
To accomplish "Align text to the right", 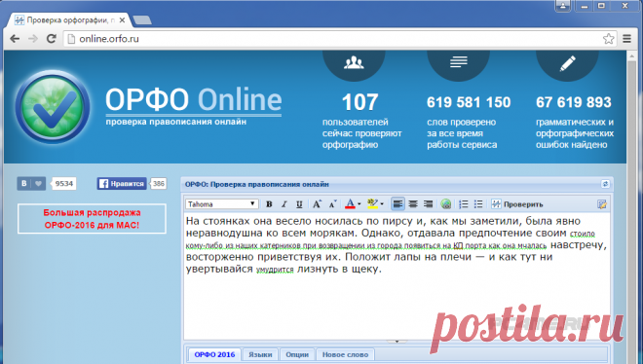I will click(x=428, y=204).
